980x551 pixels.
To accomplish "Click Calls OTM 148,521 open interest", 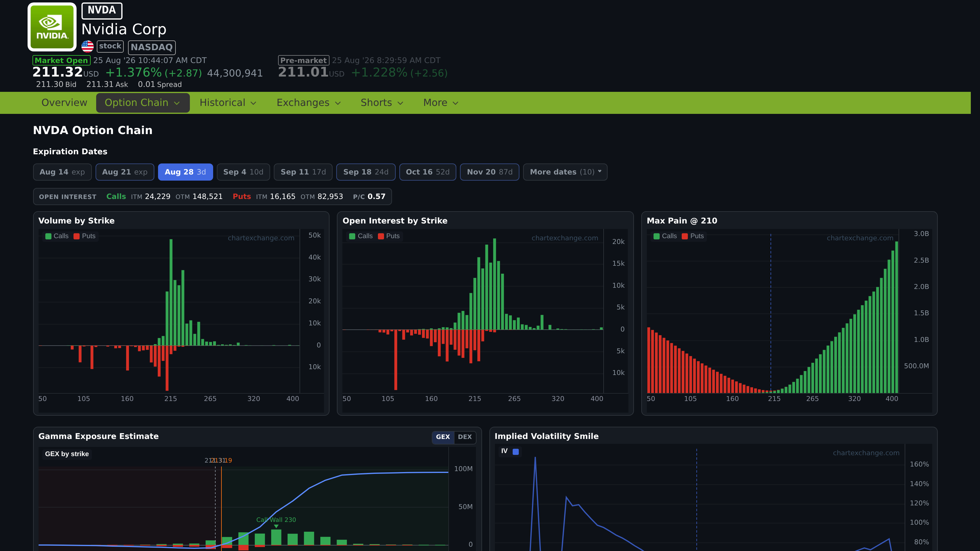I will (x=199, y=197).
